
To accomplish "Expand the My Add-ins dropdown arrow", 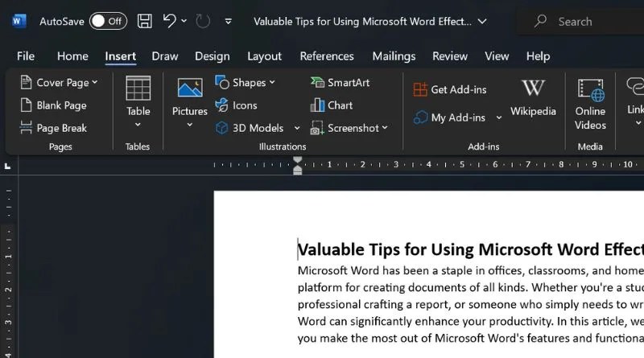I will [498, 117].
